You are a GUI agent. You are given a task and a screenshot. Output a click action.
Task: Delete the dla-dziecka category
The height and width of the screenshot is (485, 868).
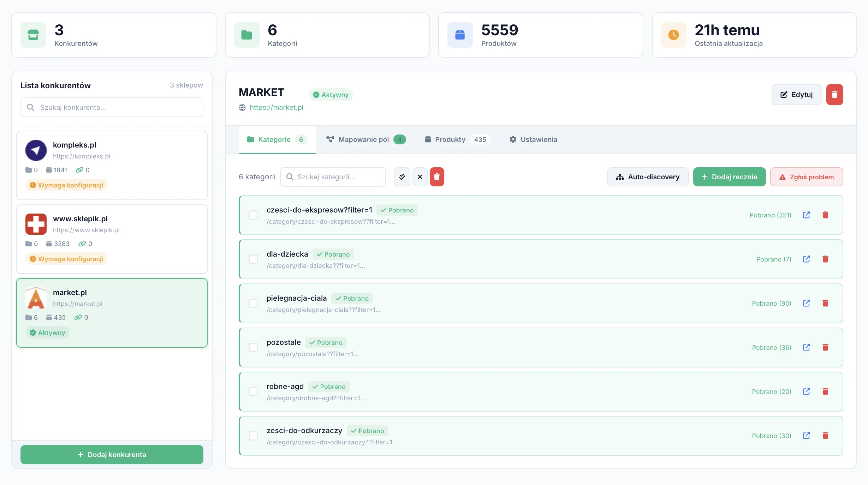click(x=825, y=259)
